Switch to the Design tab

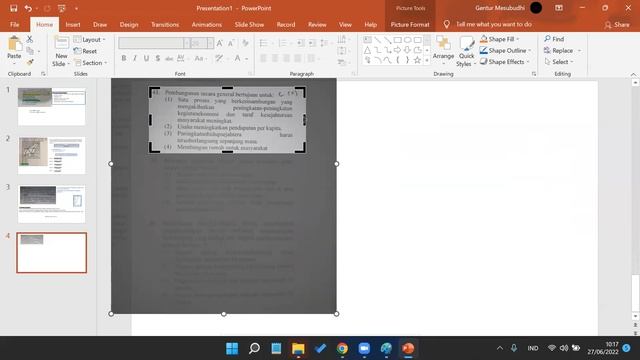tap(129, 24)
